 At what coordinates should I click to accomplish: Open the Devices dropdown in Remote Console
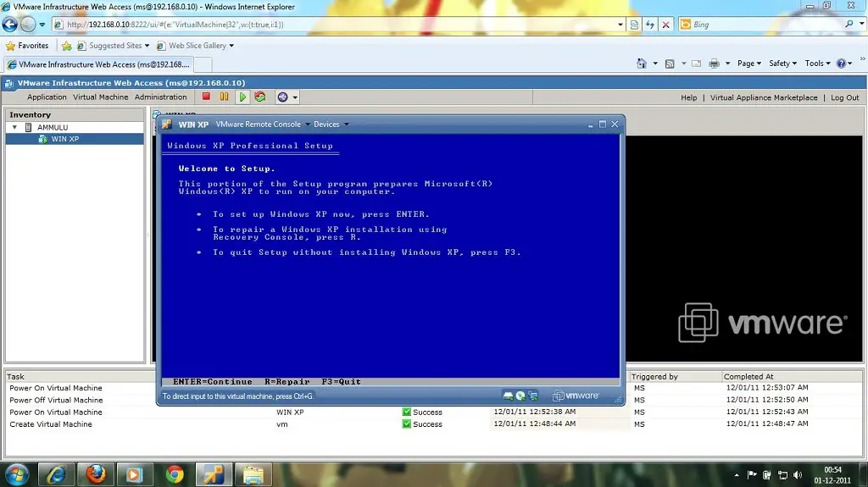[331, 124]
